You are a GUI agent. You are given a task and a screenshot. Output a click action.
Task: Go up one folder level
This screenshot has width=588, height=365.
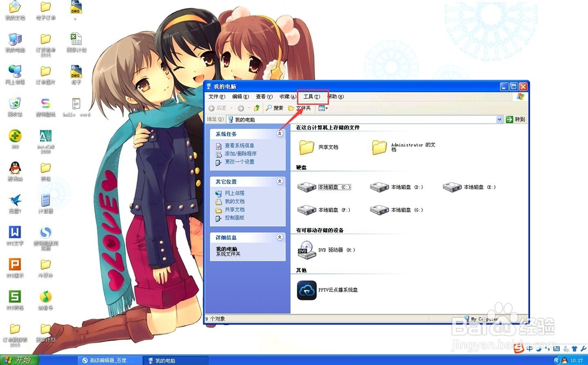click(257, 108)
